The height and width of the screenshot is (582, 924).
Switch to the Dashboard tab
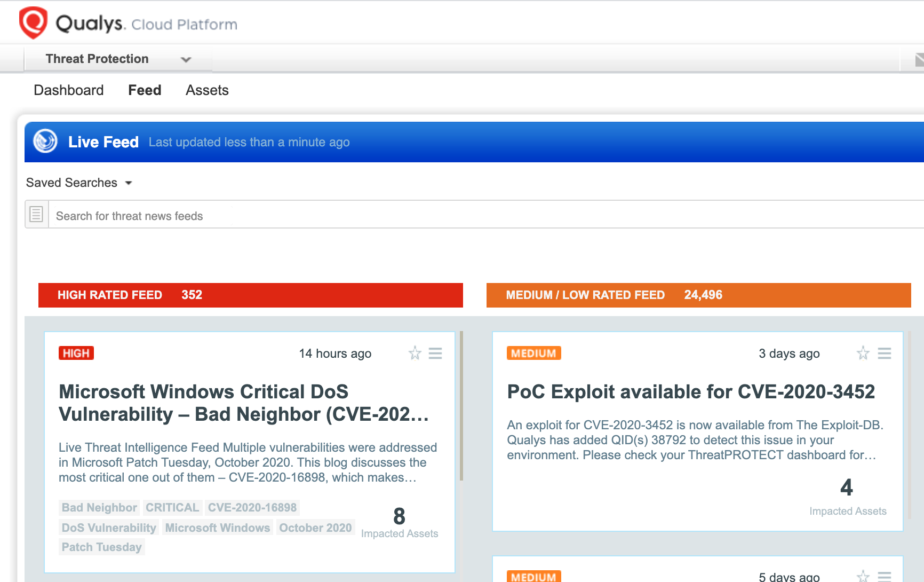(x=69, y=90)
